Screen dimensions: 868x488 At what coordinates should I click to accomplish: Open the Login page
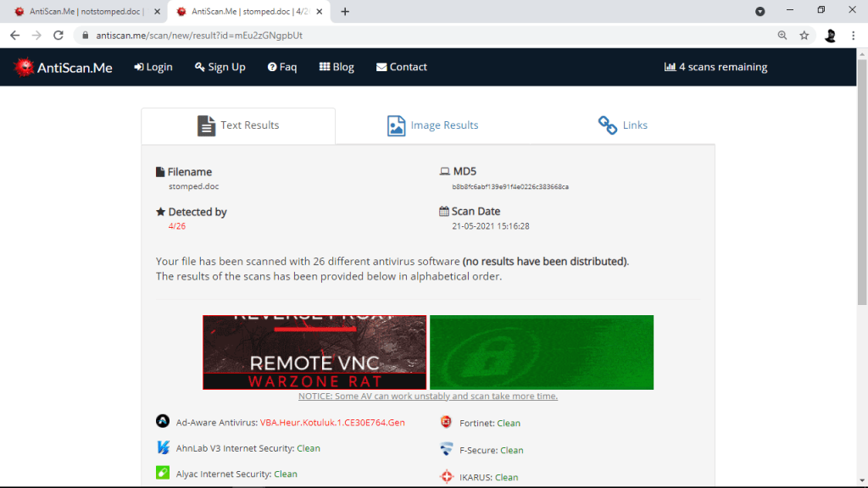tap(153, 67)
